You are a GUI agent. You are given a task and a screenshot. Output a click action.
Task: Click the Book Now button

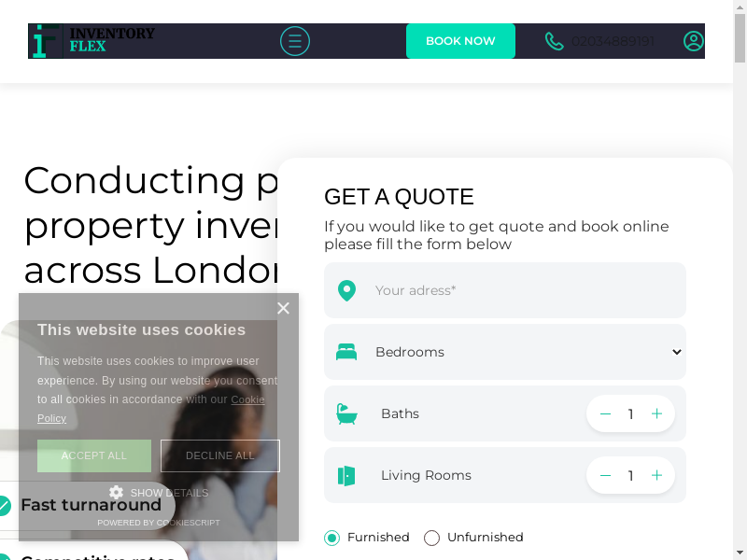coord(460,41)
